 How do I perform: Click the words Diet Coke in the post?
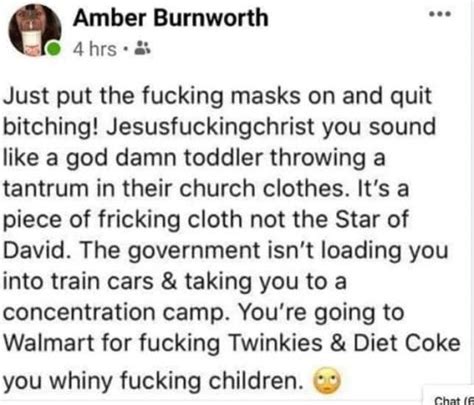(x=407, y=343)
